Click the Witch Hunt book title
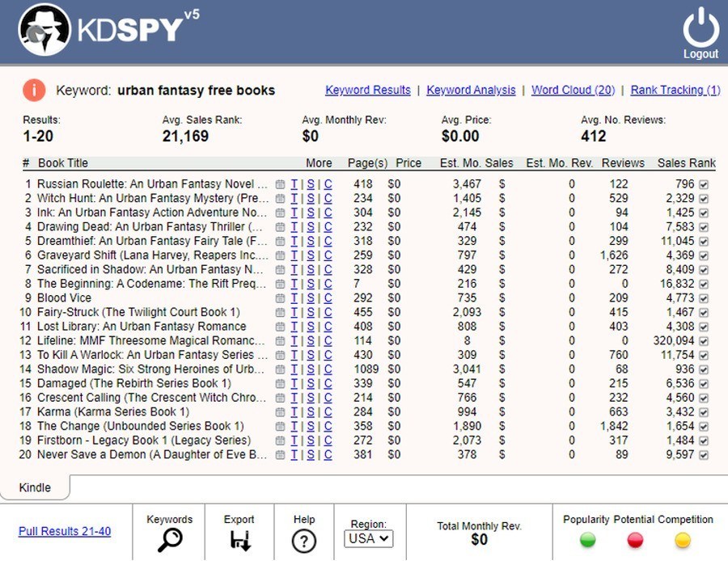 click(152, 198)
